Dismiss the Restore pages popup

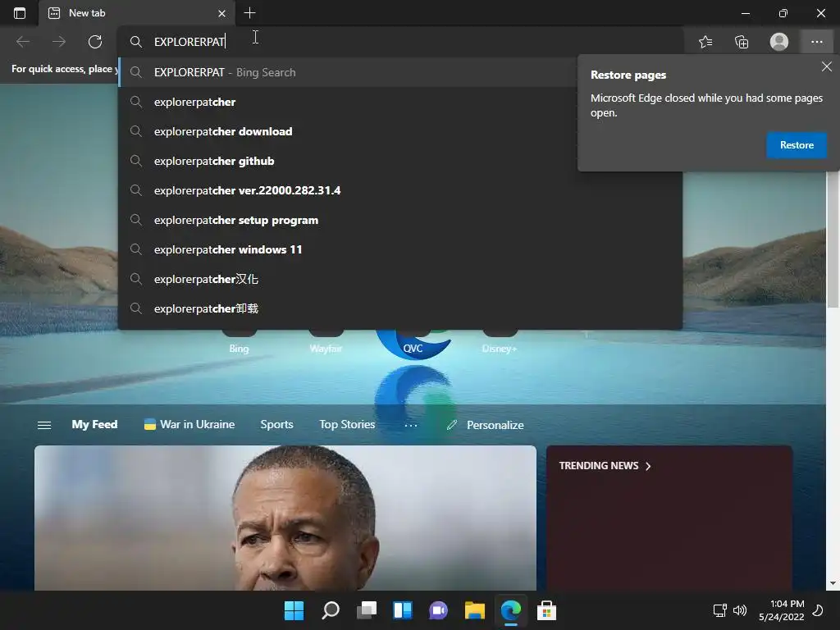827,66
